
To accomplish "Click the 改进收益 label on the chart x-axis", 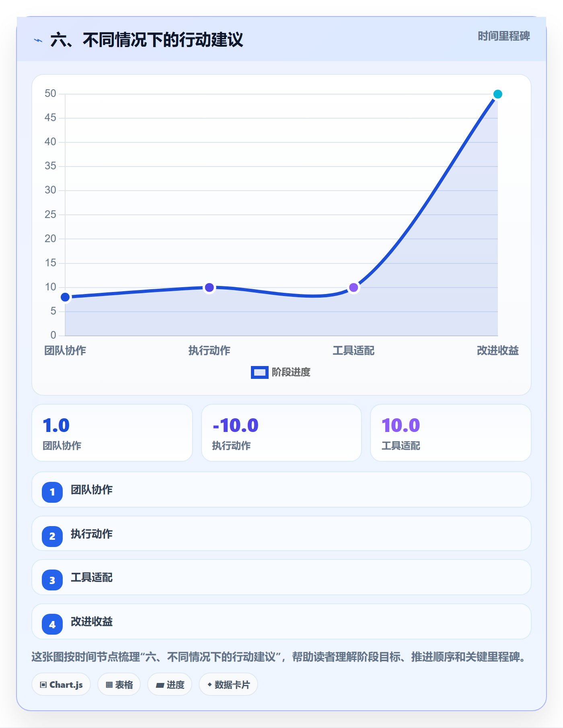I will pos(497,351).
